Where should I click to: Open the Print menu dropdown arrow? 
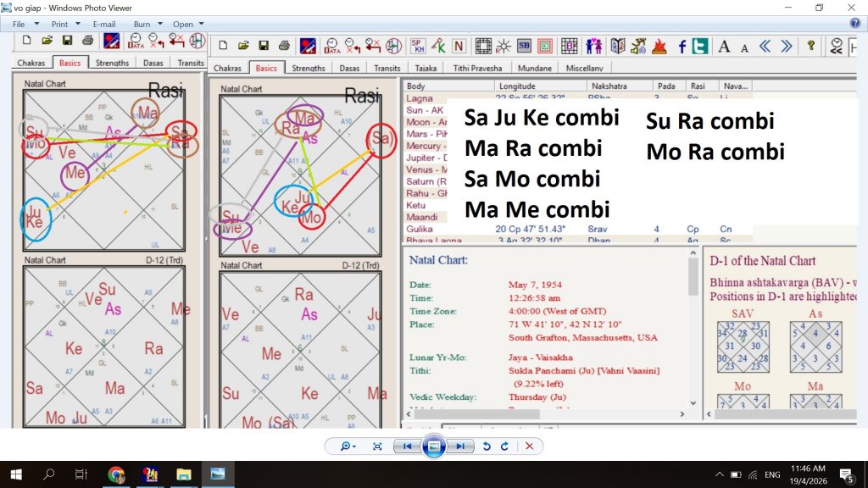(x=77, y=24)
